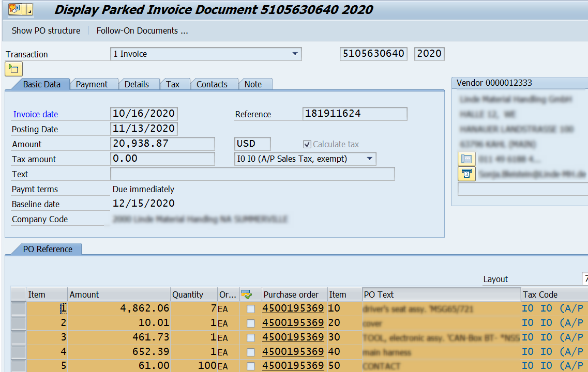Click the amount cell 10.01
This screenshot has width=588, height=372.
[119, 323]
